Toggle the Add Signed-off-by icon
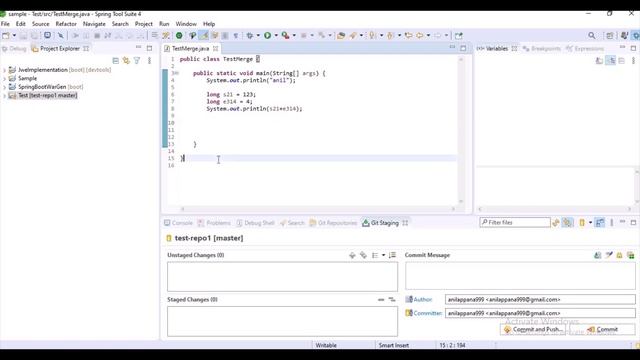This screenshot has height=360, width=640. pyautogui.click(x=609, y=255)
